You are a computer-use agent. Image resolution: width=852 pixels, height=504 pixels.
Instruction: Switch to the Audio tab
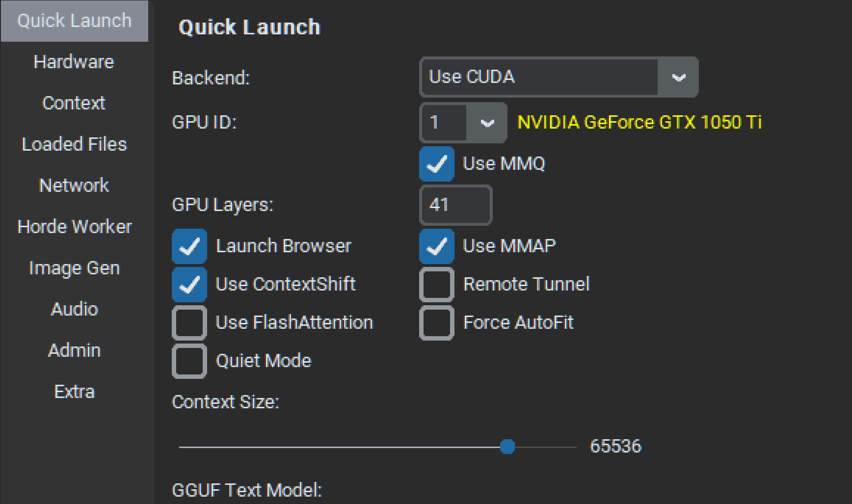coord(75,310)
